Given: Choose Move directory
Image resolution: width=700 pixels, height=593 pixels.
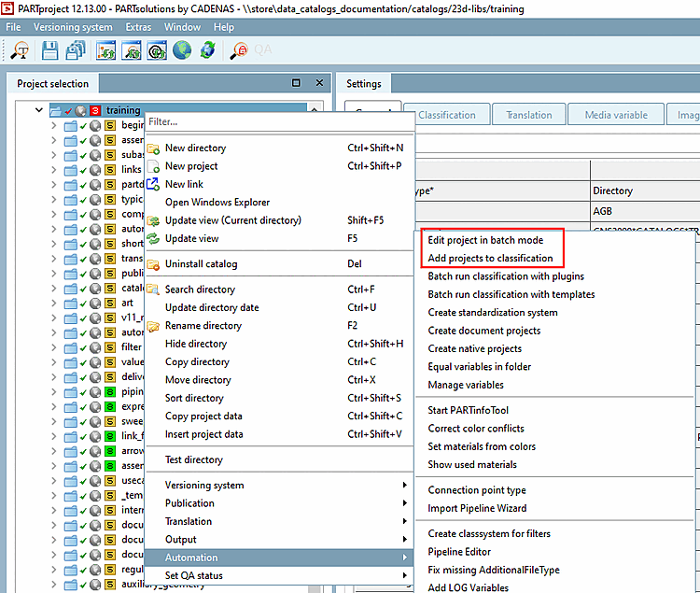Looking at the screenshot, I should click(198, 380).
